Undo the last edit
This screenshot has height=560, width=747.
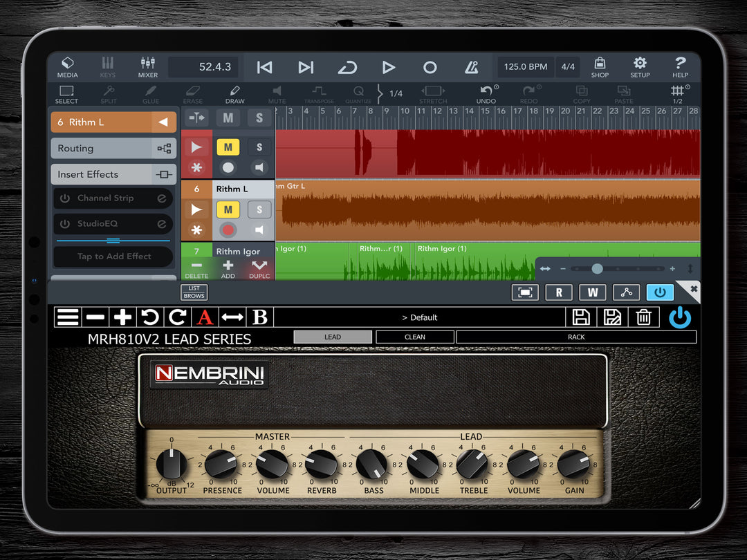(x=486, y=94)
